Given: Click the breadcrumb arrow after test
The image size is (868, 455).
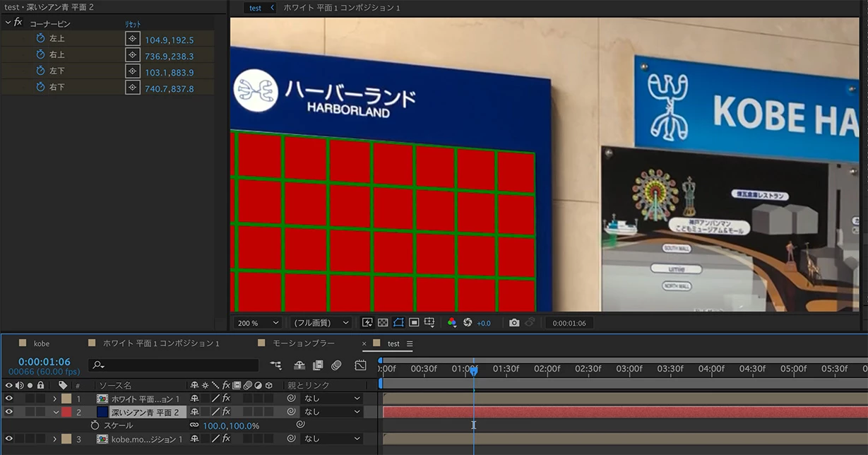Looking at the screenshot, I should (x=272, y=8).
